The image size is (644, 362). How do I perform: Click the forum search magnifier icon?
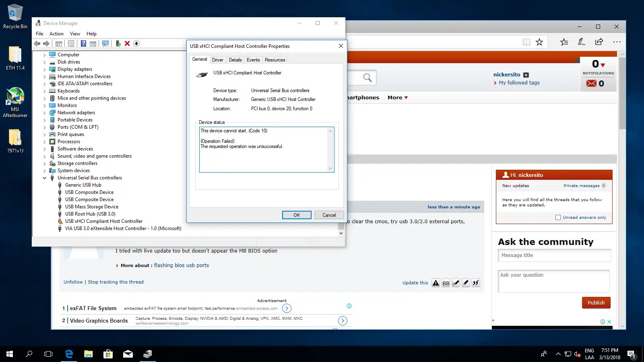tap(367, 77)
